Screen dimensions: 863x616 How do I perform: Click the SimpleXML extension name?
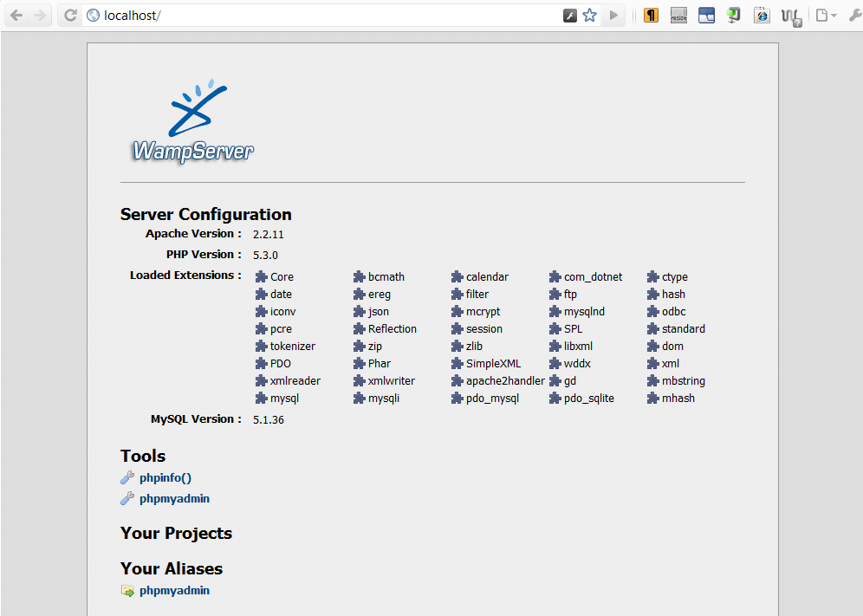[493, 363]
